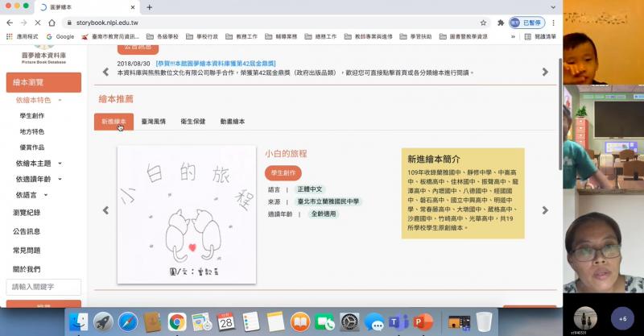Open the browser home page icon
The image size is (644, 336).
tap(52, 23)
